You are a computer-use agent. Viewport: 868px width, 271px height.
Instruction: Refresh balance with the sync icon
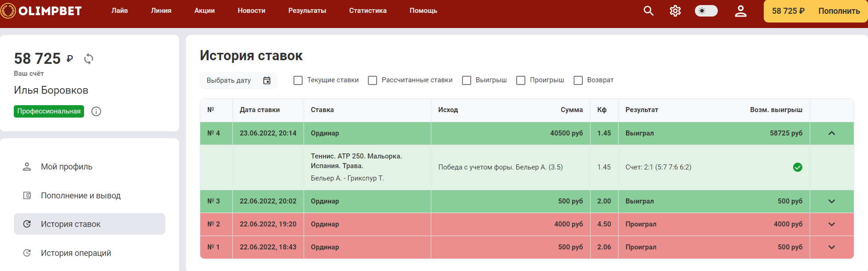tap(89, 59)
